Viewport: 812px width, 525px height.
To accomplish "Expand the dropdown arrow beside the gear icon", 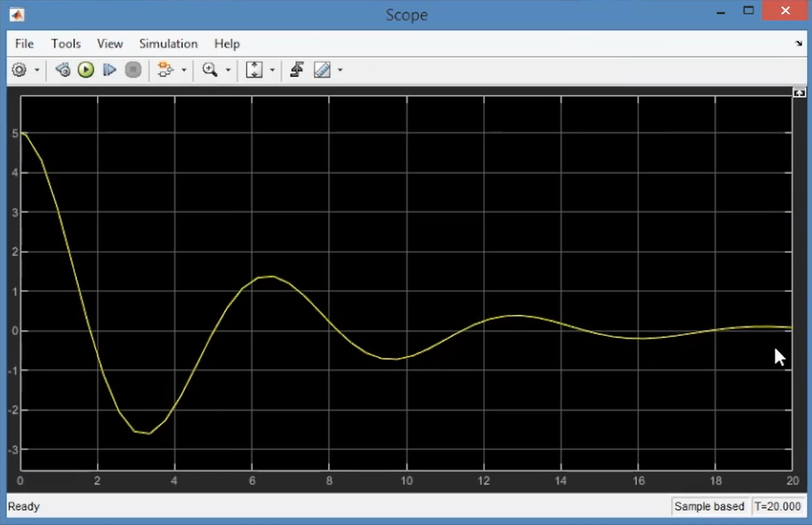I will (x=37, y=69).
